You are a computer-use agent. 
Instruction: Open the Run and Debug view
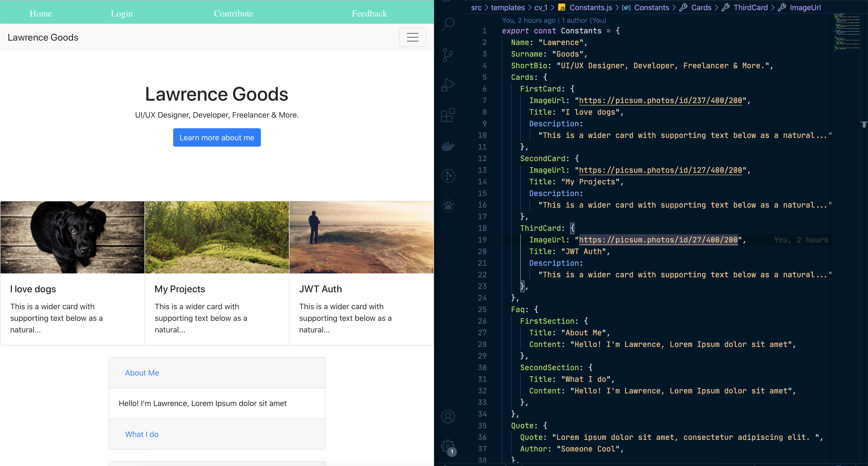point(448,85)
